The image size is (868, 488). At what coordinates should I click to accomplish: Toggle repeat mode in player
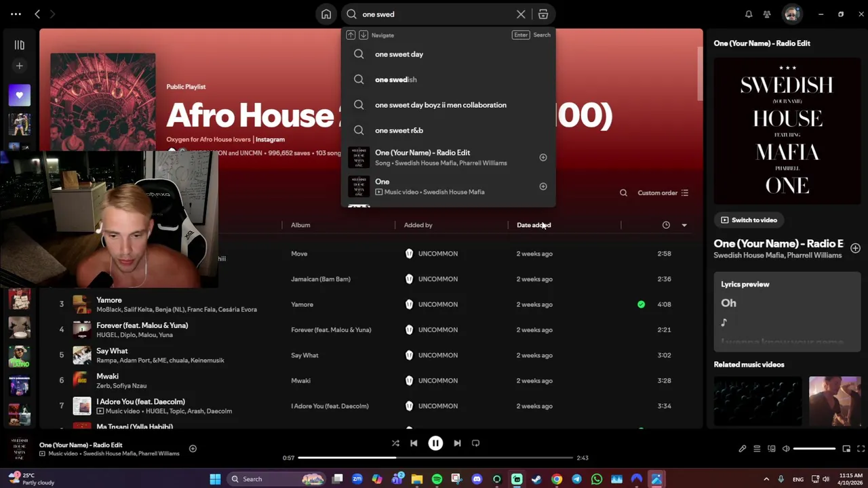(x=475, y=443)
